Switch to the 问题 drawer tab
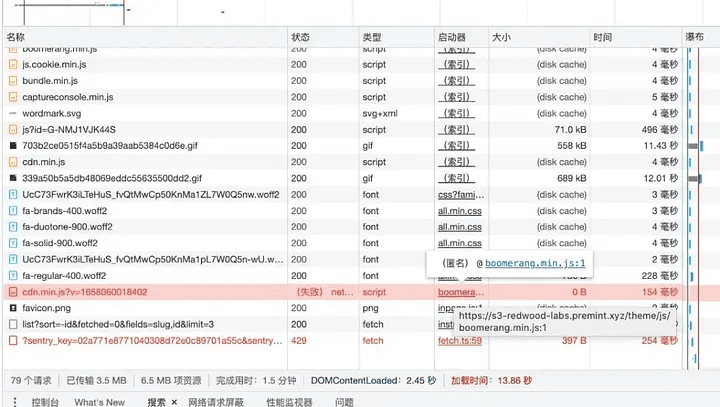This screenshot has width=720, height=407. pos(344,402)
